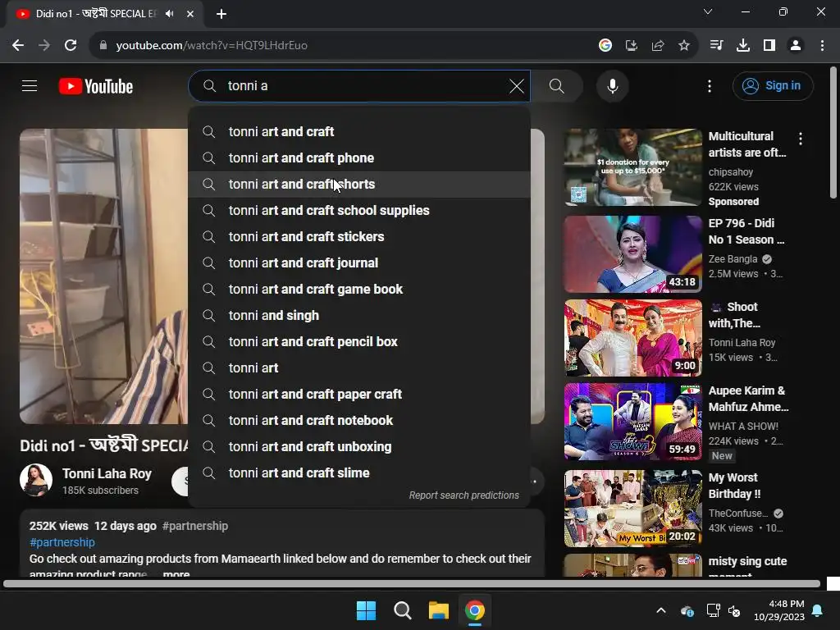Screen dimensions: 840x630
Task: Clear the search box with the X
Action: coord(517,85)
